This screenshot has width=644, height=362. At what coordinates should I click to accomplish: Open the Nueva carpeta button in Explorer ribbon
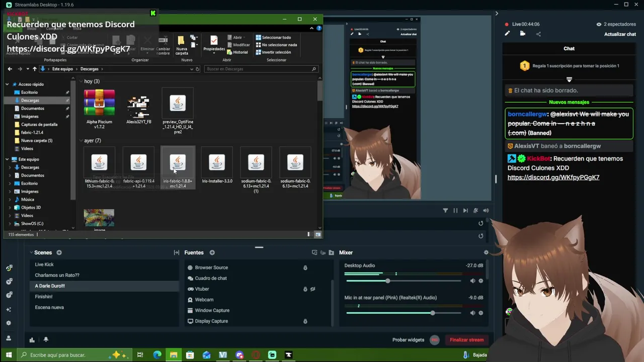pos(182,45)
